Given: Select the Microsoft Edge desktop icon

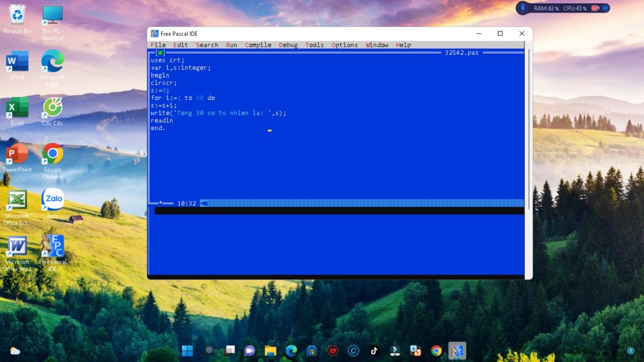Looking at the screenshot, I should pos(53,69).
